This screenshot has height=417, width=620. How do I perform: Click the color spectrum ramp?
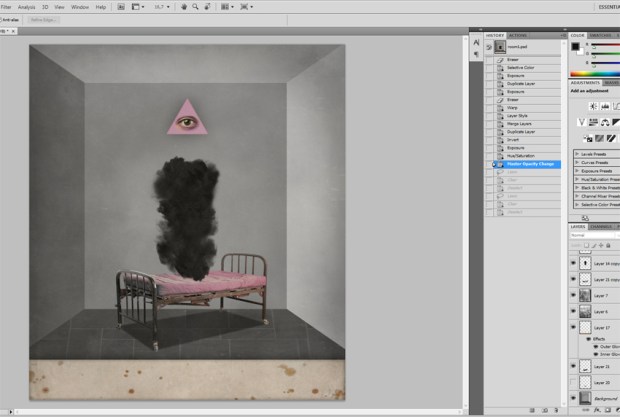point(595,74)
